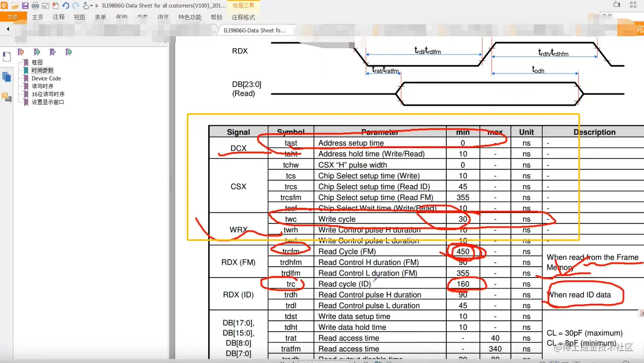Select the ILI9806G-Data Sheet document tab
The image size is (644, 363).
[x=254, y=30]
